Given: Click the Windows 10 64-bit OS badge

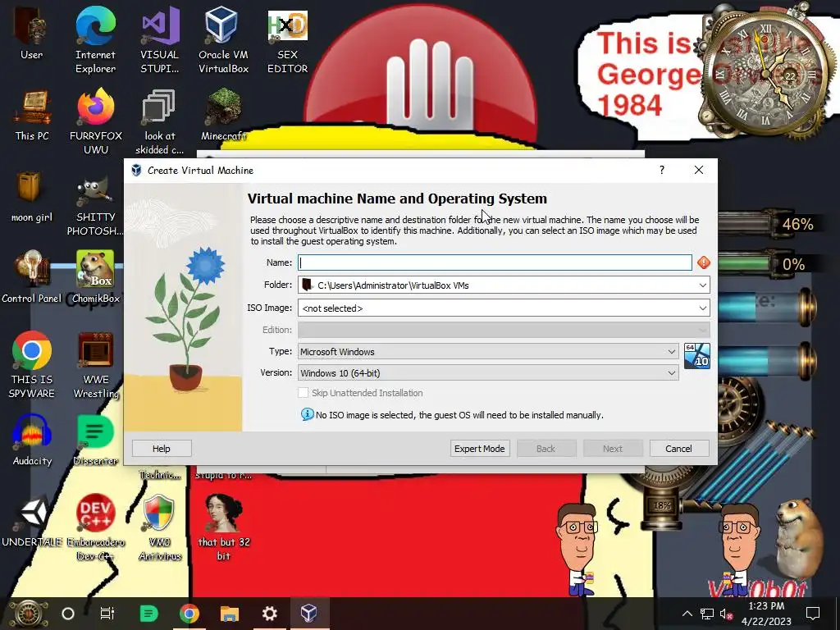Looking at the screenshot, I should 697,356.
